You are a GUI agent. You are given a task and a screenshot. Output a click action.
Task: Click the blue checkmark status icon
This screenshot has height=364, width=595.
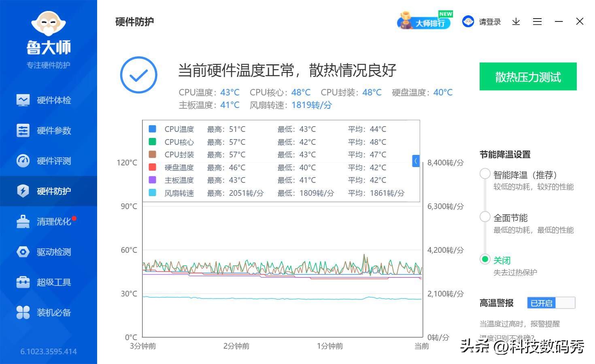tap(138, 75)
